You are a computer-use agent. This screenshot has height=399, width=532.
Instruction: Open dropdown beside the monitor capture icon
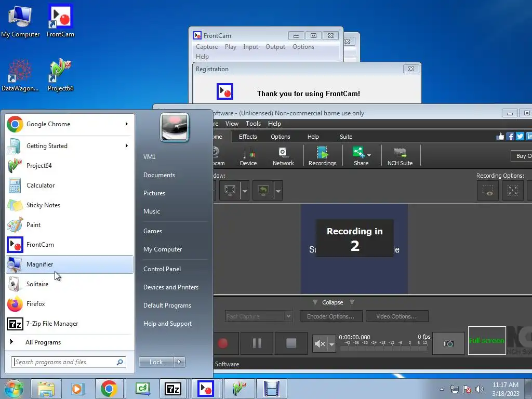[245, 190]
